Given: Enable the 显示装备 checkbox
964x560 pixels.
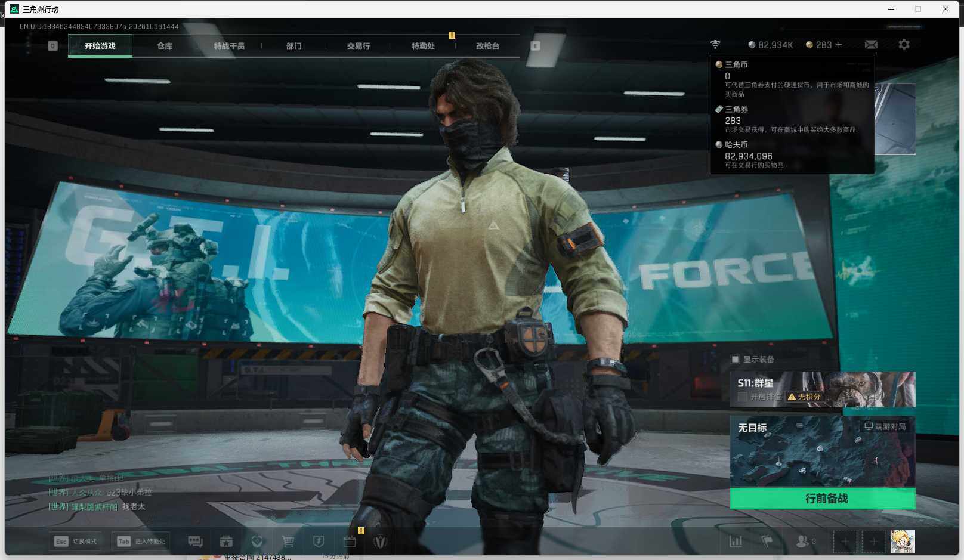Looking at the screenshot, I should [735, 359].
